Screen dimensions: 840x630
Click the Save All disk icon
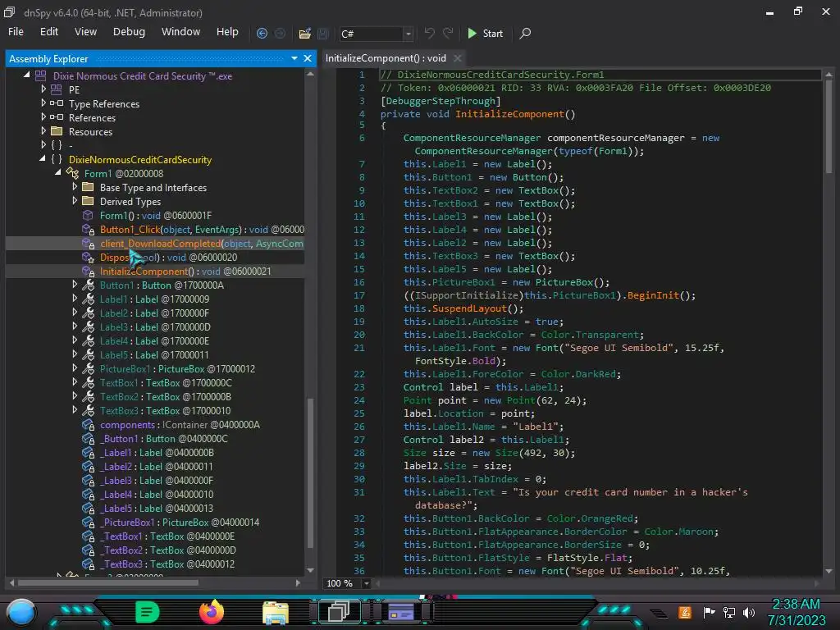(x=323, y=34)
